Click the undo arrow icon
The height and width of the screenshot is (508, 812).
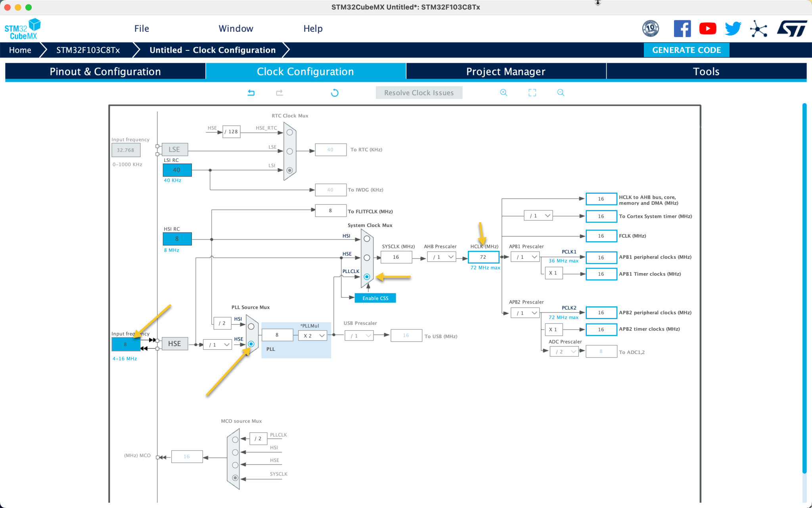(x=251, y=92)
